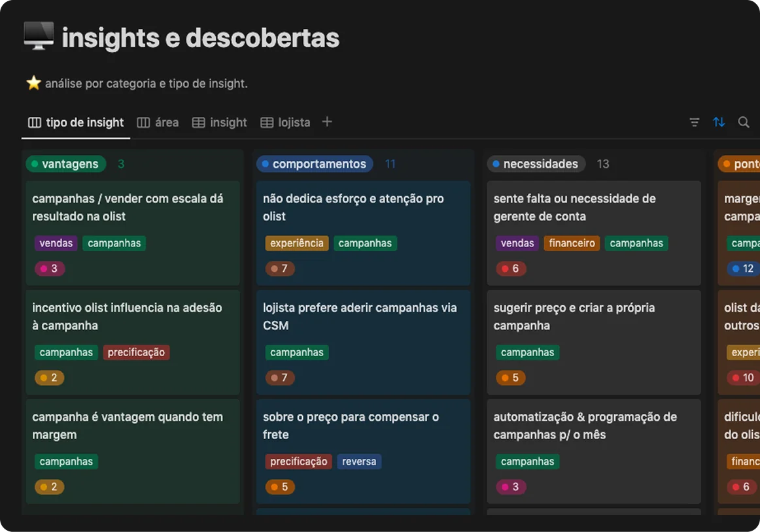Click the 'necessidades' group label
Screen dimensions: 760x532
(x=536, y=164)
